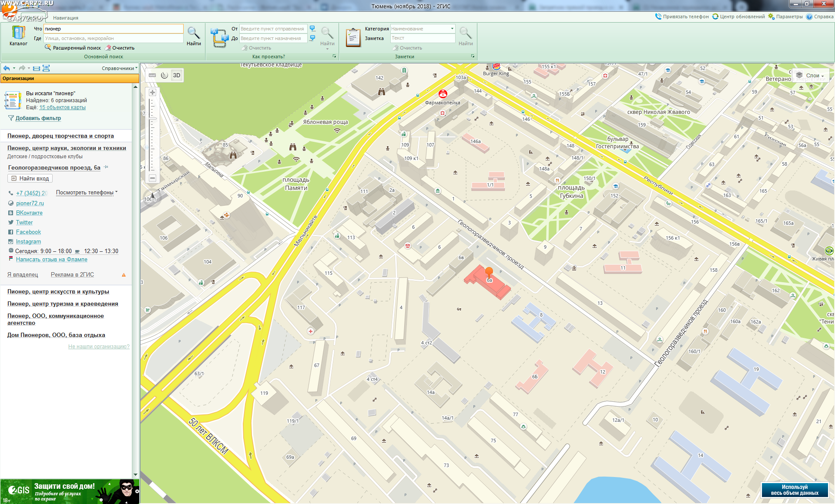Toggle 3D map view
Image resolution: width=835 pixels, height=504 pixels.
click(x=177, y=75)
